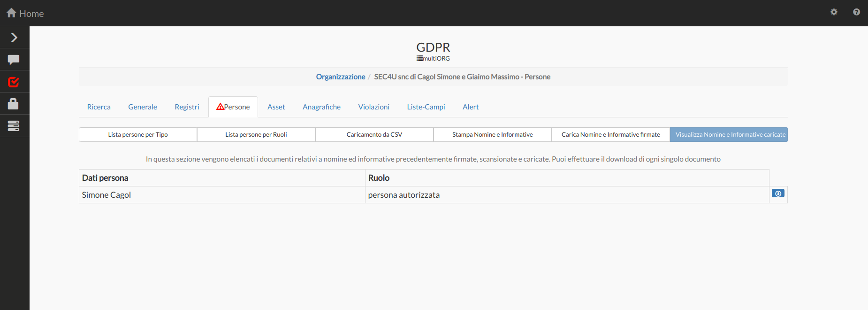Screen dimensions: 868x310
Task: Switch to the Alert tab
Action: coord(471,107)
